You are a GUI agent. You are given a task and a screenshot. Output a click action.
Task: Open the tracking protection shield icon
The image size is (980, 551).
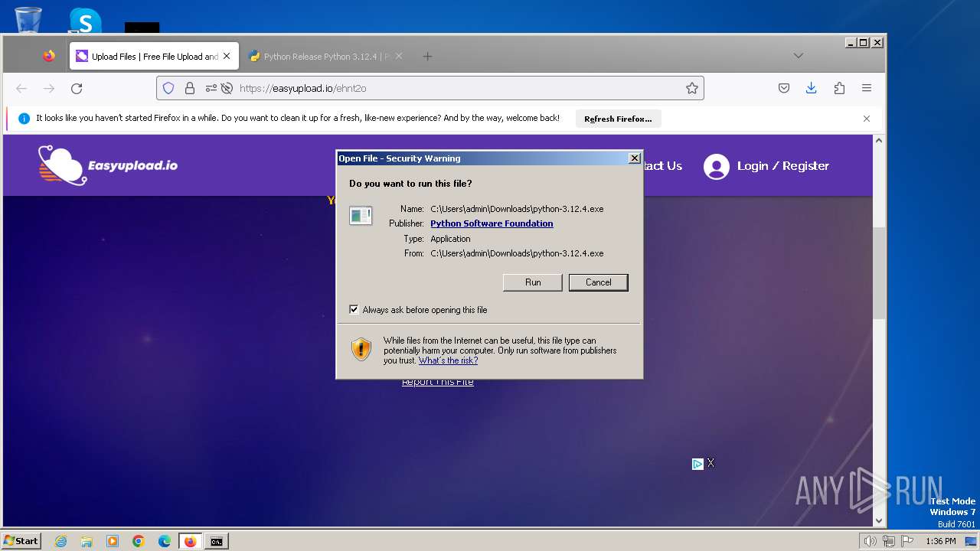coord(168,88)
